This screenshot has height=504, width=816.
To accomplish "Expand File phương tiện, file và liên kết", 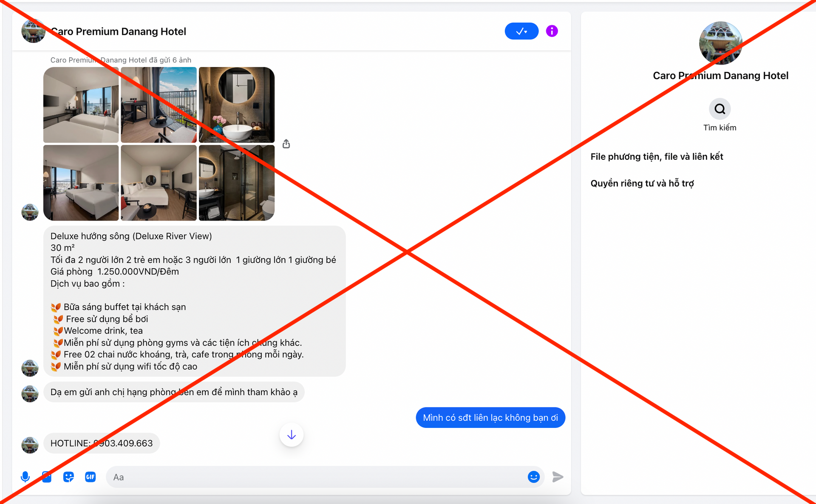I will [657, 156].
